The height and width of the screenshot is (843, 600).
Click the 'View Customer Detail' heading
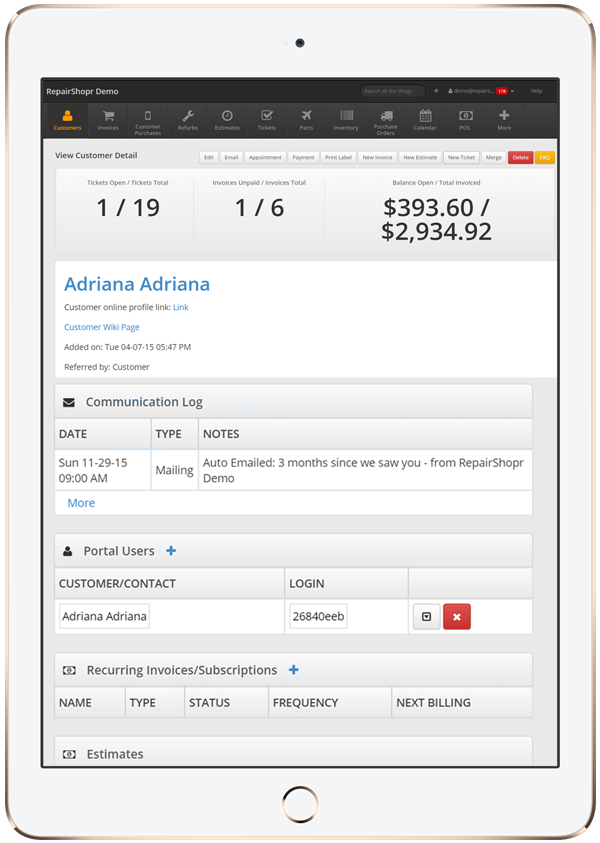[96, 155]
